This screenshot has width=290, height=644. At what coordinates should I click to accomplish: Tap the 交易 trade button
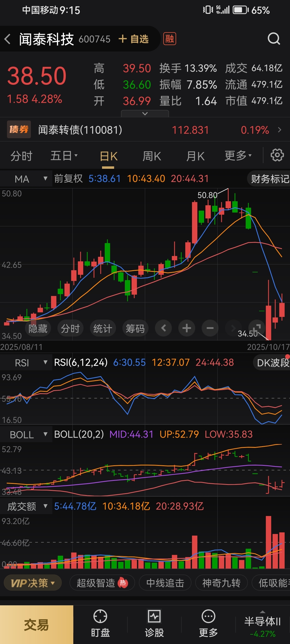point(37,625)
